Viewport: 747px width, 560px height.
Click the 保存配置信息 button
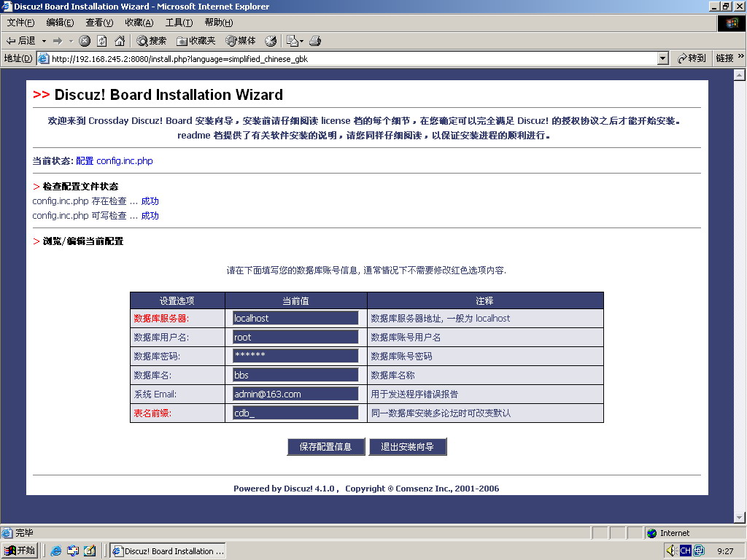pyautogui.click(x=325, y=447)
